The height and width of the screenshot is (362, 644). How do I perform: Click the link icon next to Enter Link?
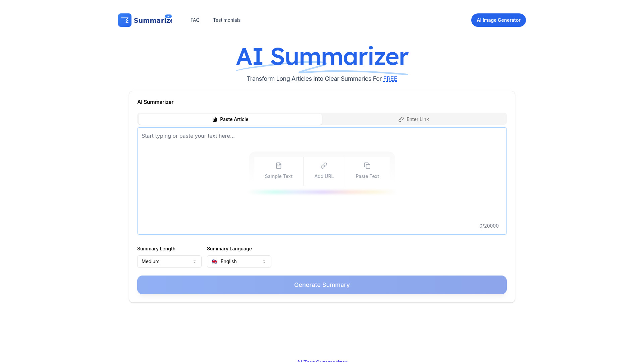401,119
